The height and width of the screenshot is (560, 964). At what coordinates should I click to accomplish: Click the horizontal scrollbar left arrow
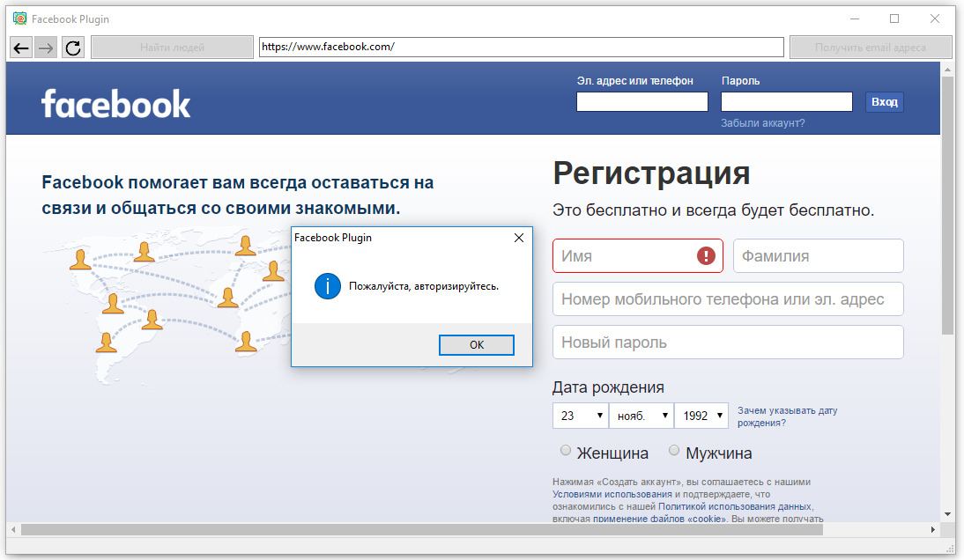click(x=13, y=529)
